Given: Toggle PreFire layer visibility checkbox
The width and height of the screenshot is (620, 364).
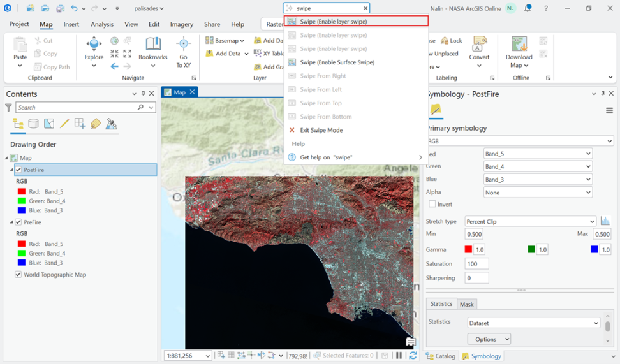Looking at the screenshot, I should [18, 222].
